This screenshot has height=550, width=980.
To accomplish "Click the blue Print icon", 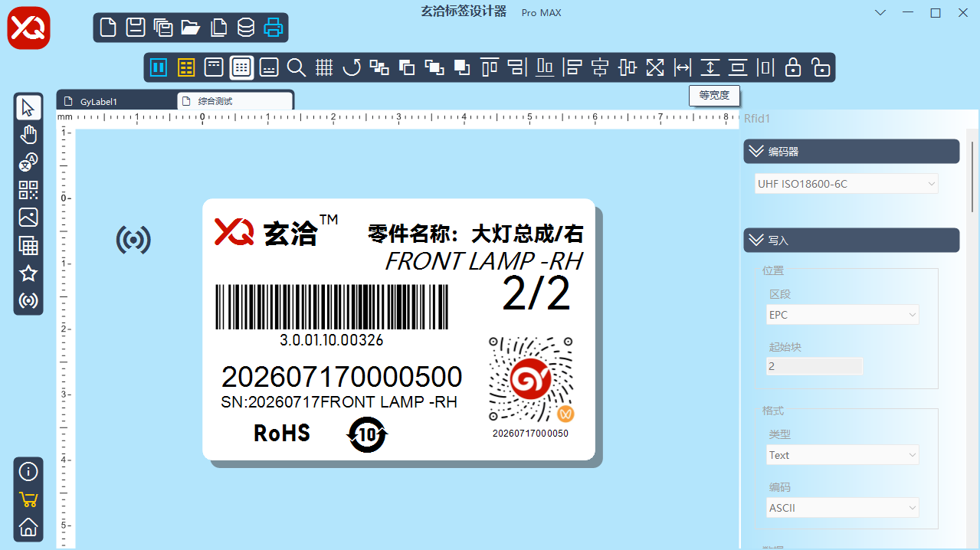I will pyautogui.click(x=274, y=28).
